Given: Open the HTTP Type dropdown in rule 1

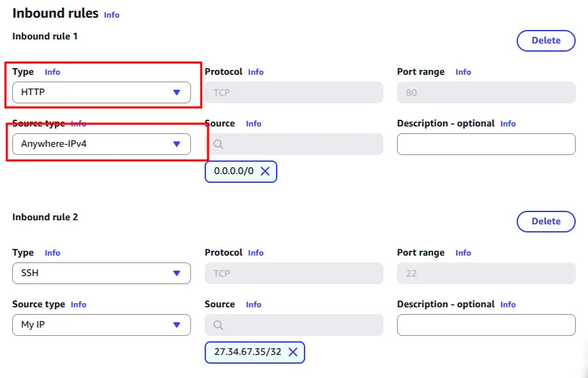Looking at the screenshot, I should click(x=101, y=92).
